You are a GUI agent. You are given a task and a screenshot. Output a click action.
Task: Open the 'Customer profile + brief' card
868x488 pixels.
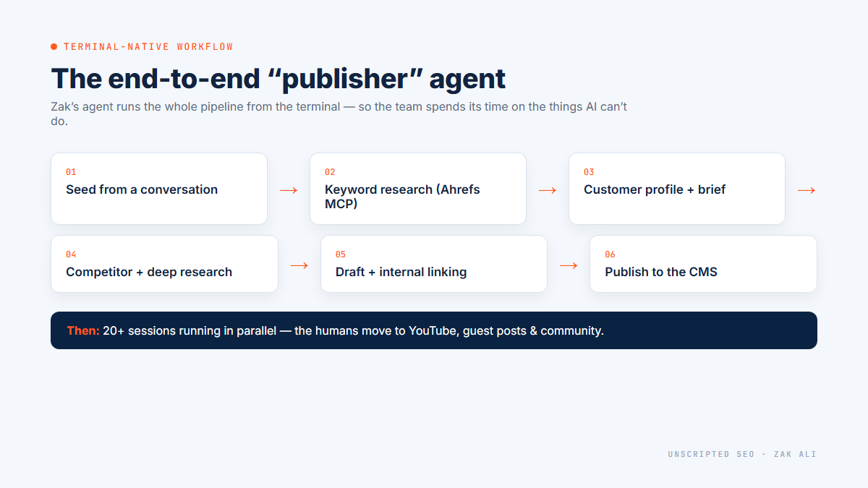tap(677, 189)
